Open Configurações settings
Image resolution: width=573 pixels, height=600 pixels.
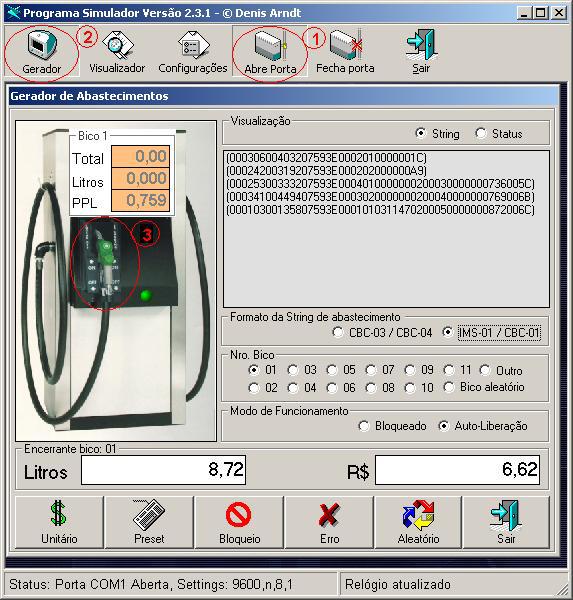pos(193,53)
